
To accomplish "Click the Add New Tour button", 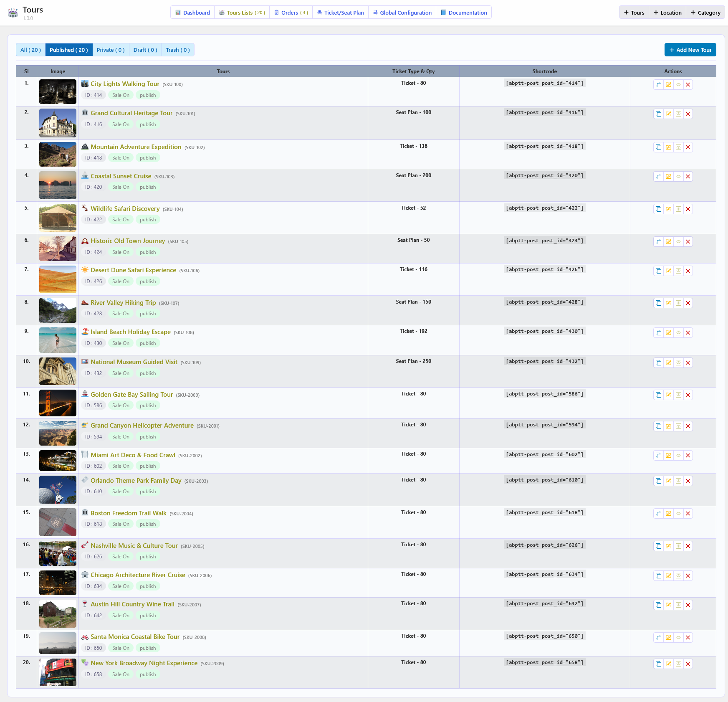I will pyautogui.click(x=690, y=50).
